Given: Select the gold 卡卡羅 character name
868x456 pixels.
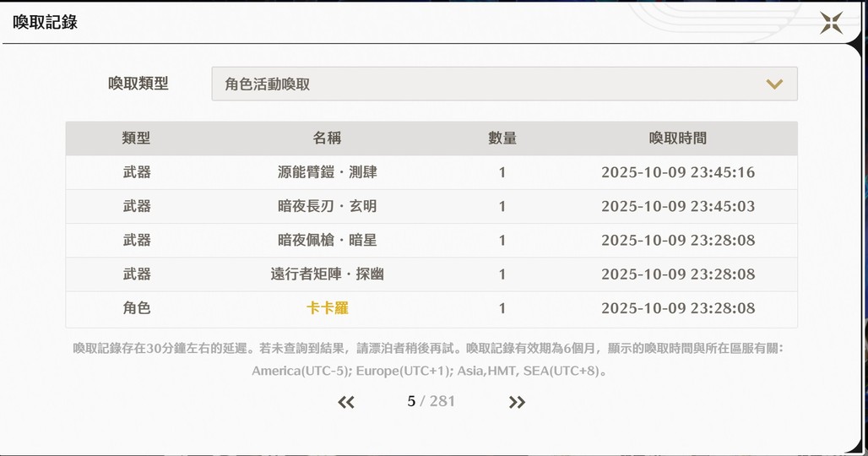Looking at the screenshot, I should tap(327, 308).
